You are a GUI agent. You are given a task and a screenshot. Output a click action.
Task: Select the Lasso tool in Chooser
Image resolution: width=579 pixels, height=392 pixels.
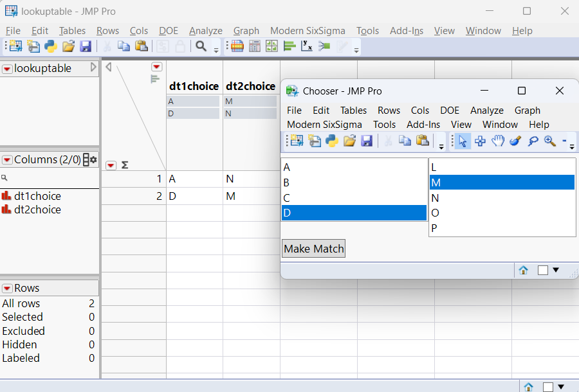(533, 141)
